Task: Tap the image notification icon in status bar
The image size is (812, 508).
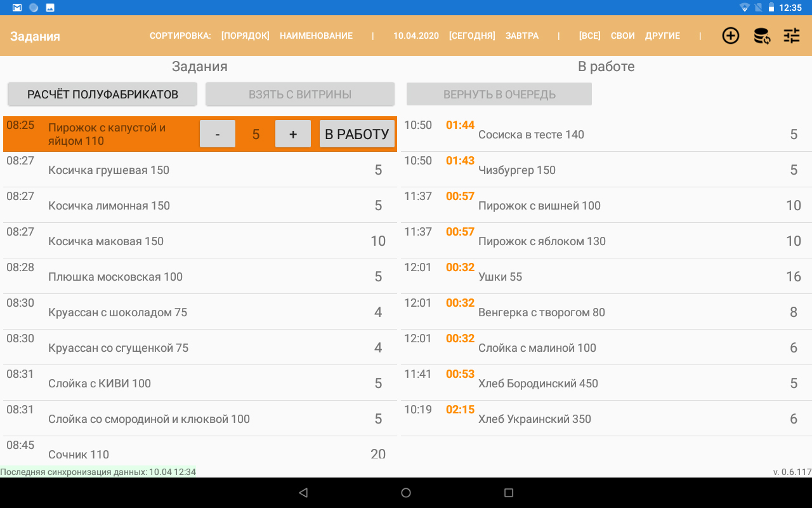Action: (x=50, y=8)
